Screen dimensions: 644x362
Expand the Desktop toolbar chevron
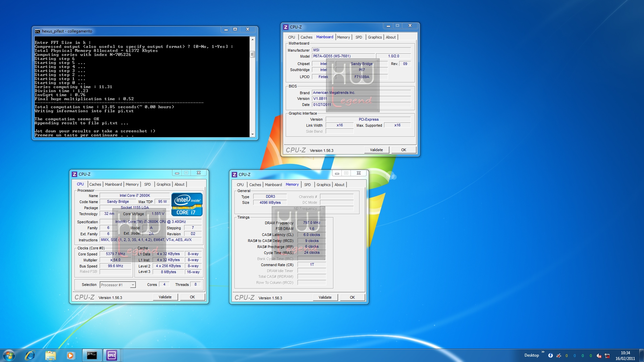[x=543, y=352]
